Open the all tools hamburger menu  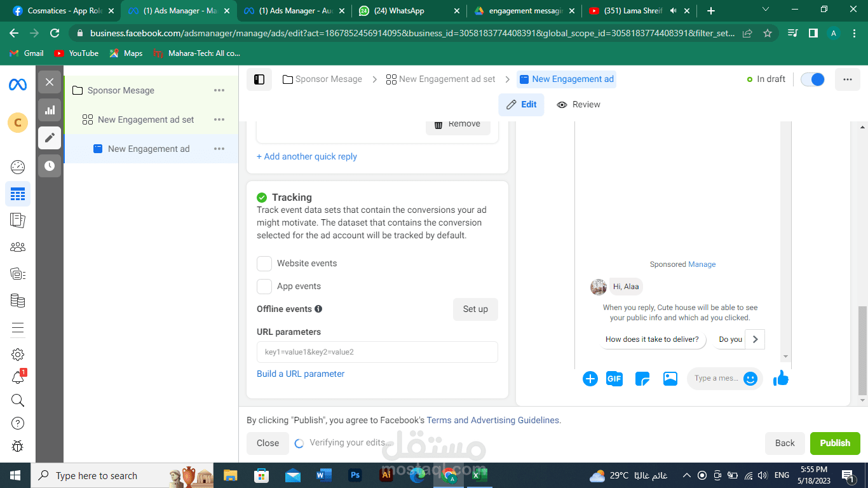coord(18,328)
